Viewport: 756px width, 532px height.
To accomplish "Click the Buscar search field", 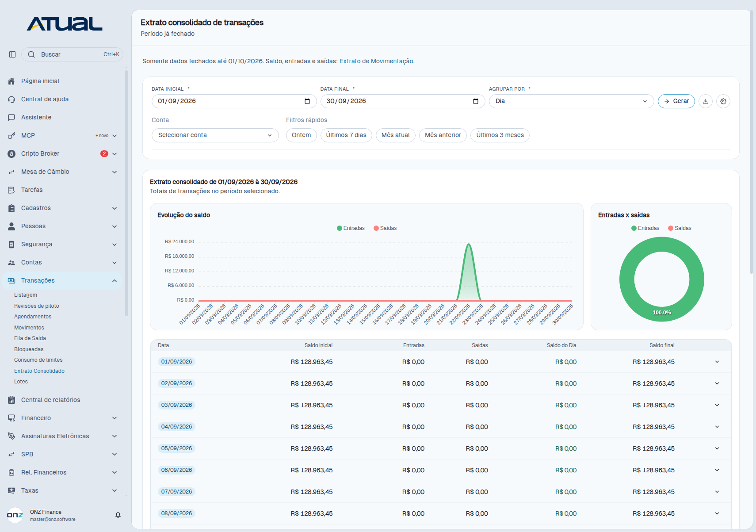I will coord(72,54).
